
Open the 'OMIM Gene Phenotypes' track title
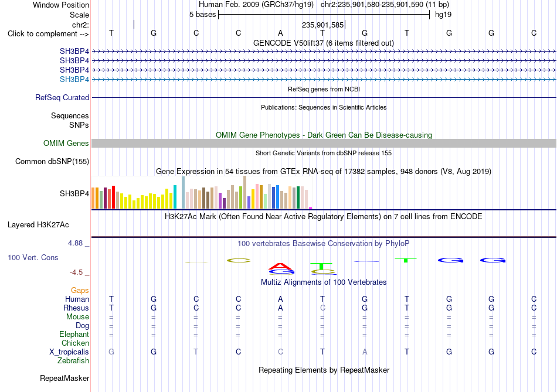click(x=324, y=135)
